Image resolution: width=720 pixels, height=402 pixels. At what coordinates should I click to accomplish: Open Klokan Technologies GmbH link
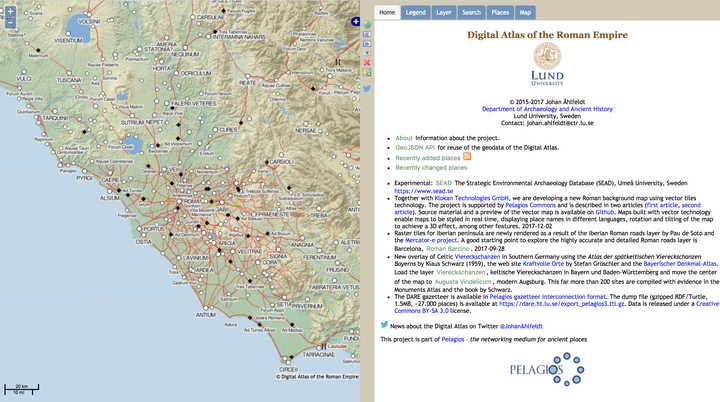coord(472,198)
